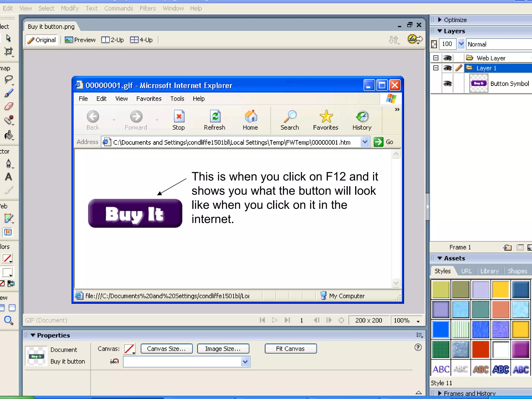Select the Pen tool
This screenshot has height=399, width=532.
(9, 164)
